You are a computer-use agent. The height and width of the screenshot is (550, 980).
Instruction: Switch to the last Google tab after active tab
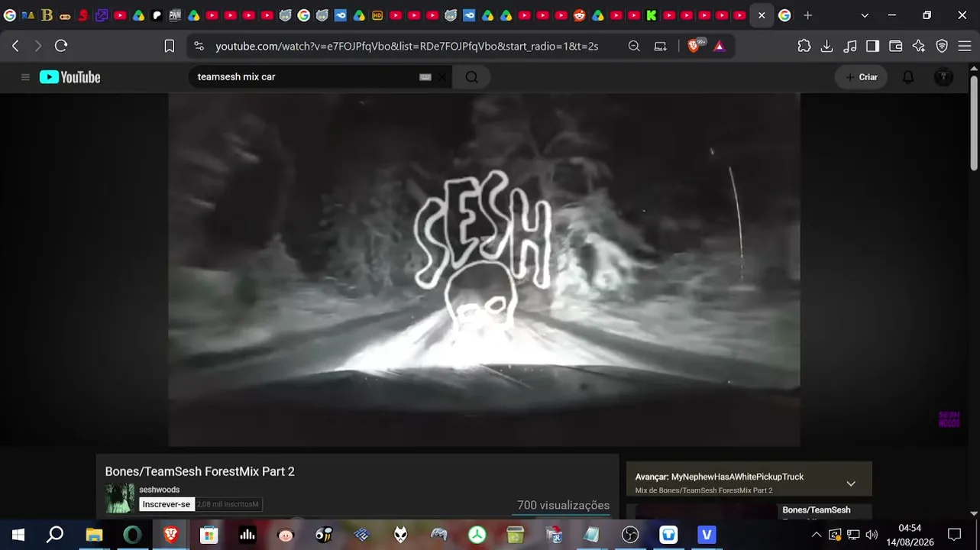point(784,15)
